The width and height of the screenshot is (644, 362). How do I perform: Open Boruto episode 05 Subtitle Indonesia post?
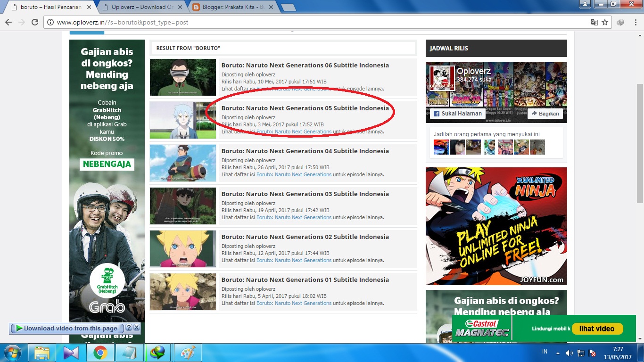305,108
